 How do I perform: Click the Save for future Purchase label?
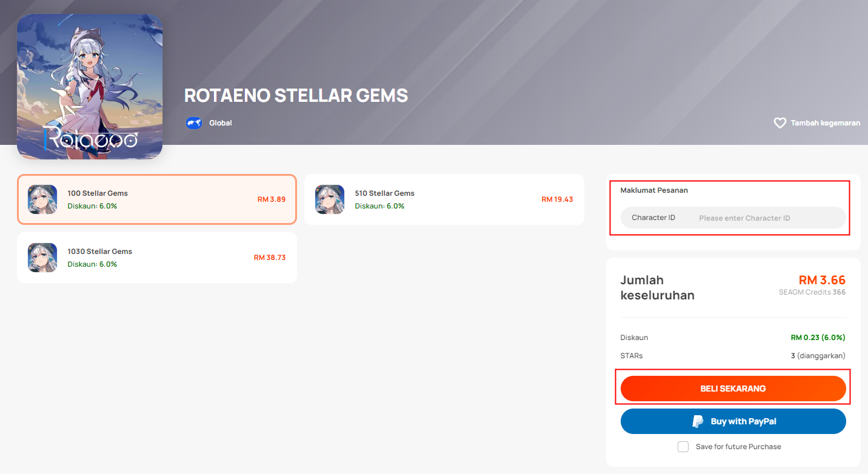point(738,447)
